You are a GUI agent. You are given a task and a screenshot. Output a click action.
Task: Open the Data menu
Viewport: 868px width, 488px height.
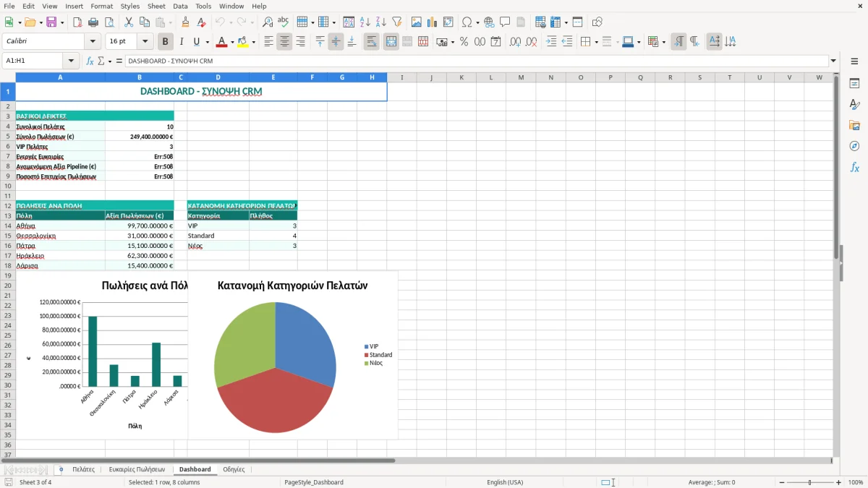[x=180, y=6]
